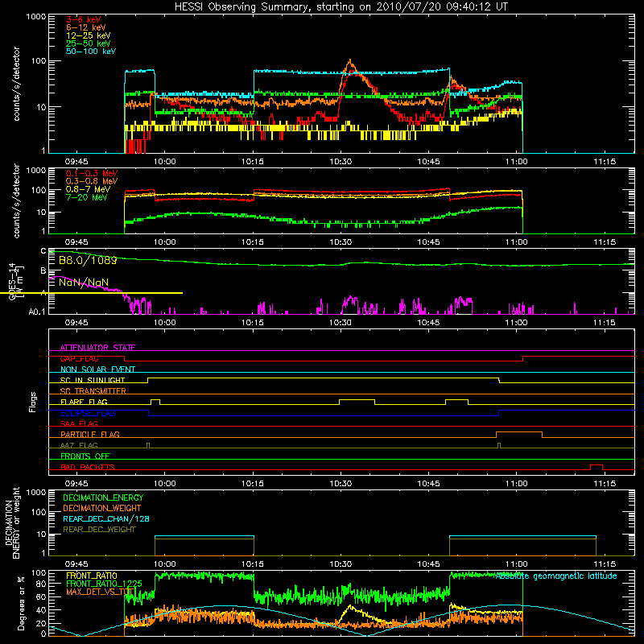
Task: Select the PARTICLE_FLAG label
Action: (x=90, y=434)
